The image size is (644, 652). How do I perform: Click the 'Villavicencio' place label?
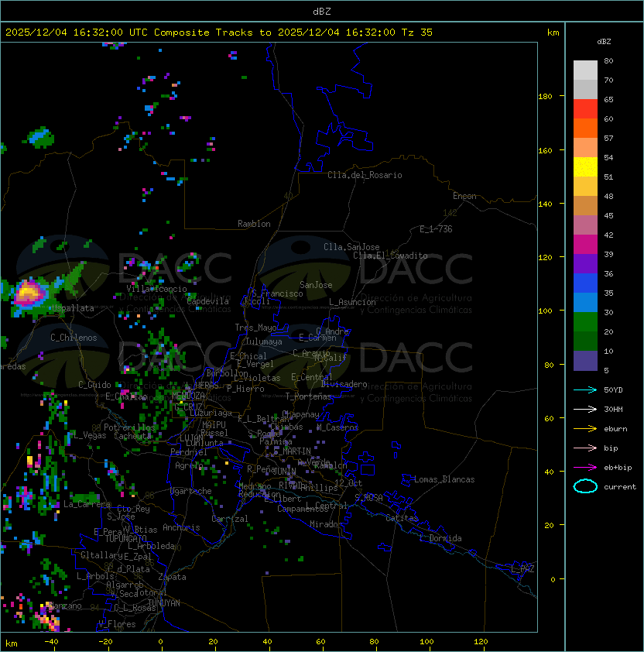click(x=156, y=289)
